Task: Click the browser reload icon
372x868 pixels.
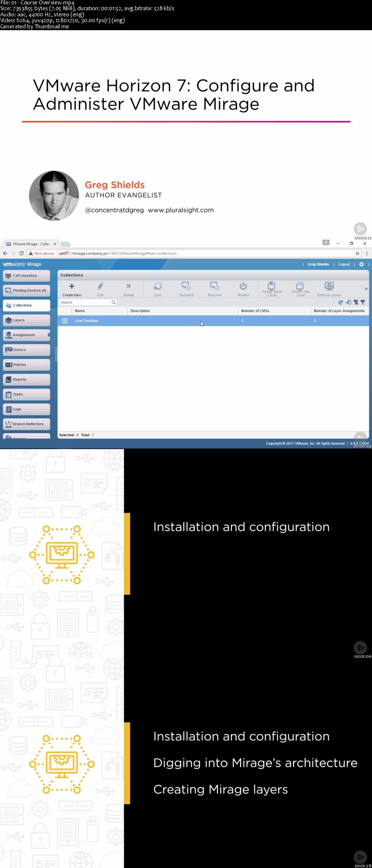Action: (21, 253)
